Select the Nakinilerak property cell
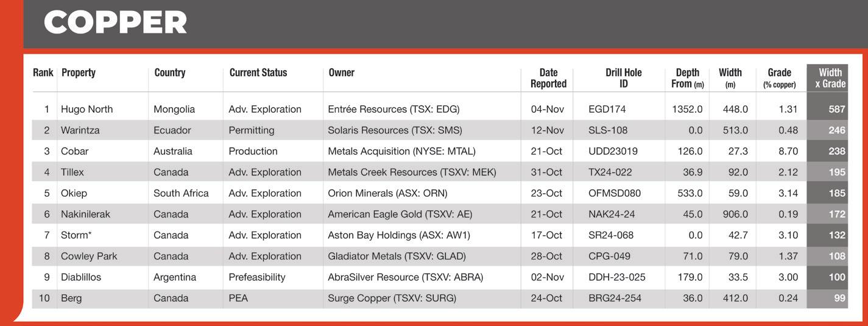The width and height of the screenshot is (868, 326). [x=85, y=214]
